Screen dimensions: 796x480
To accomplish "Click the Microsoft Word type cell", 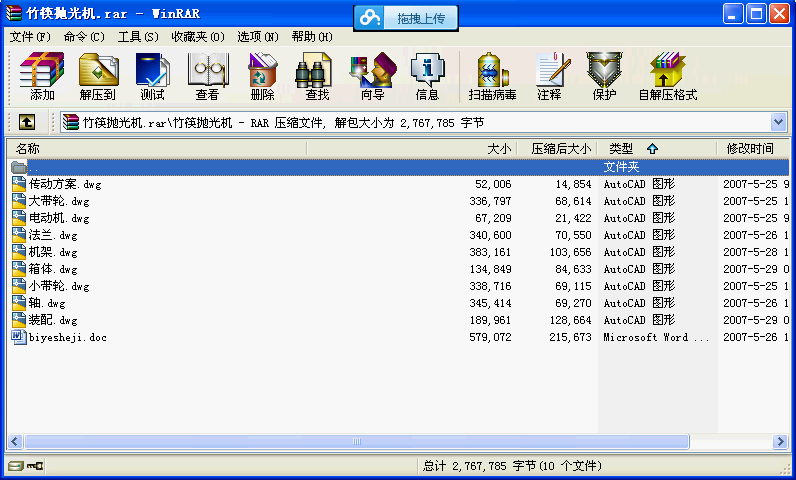I will (656, 337).
